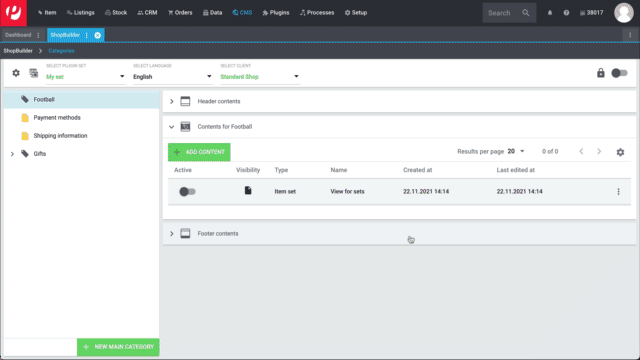Activate the View for sets content toggle
The image size is (640, 360).
(187, 191)
